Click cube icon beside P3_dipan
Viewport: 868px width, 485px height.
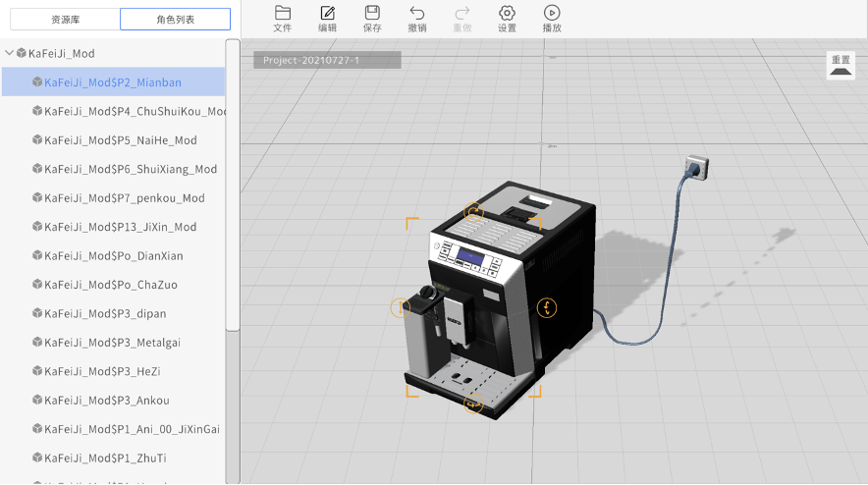[x=37, y=313]
